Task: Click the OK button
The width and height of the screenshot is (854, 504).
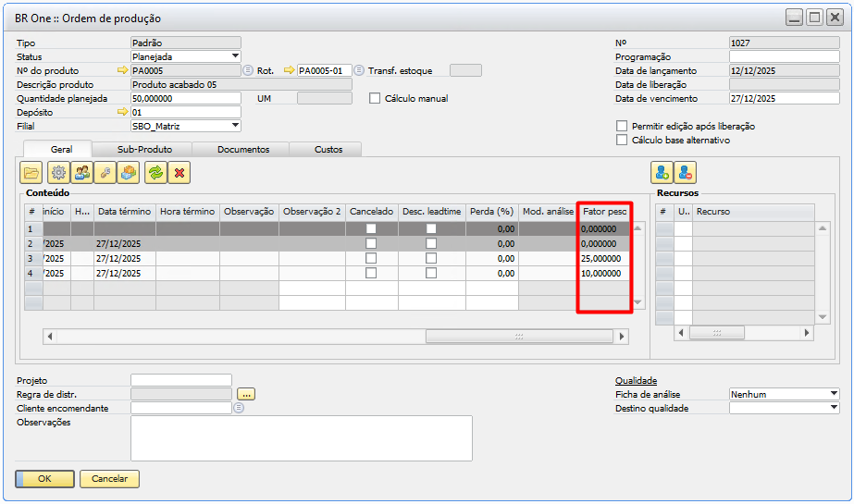Action: [x=43, y=479]
